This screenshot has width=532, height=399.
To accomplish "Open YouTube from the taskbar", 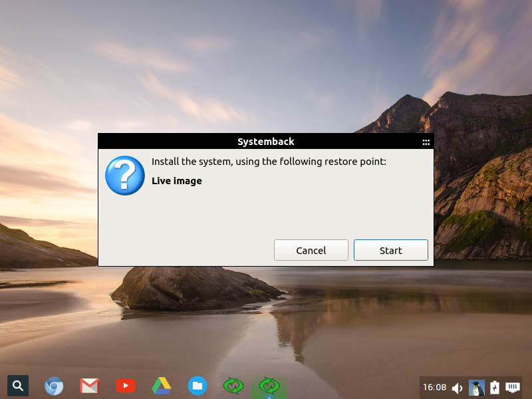I will pyautogui.click(x=126, y=386).
